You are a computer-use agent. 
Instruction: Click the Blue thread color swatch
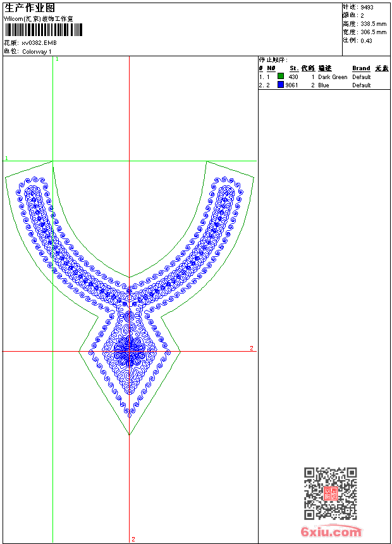[281, 85]
